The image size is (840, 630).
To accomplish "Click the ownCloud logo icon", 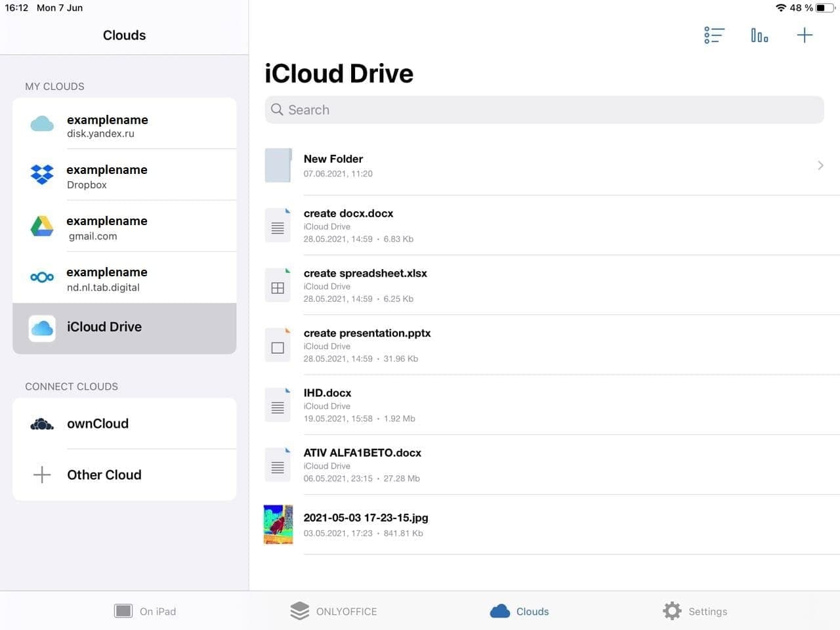I will [x=42, y=424].
